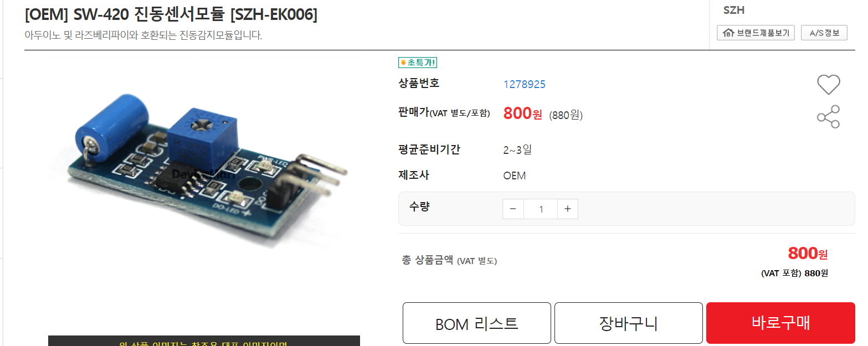Open the A/S정보 button
Viewport: 868px width, 346px height.
[824, 33]
